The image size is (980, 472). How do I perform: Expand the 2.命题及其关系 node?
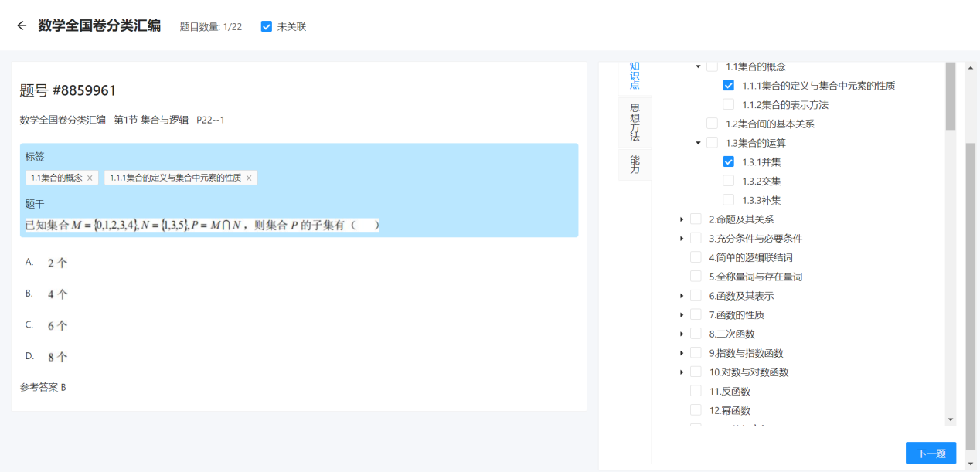click(682, 219)
